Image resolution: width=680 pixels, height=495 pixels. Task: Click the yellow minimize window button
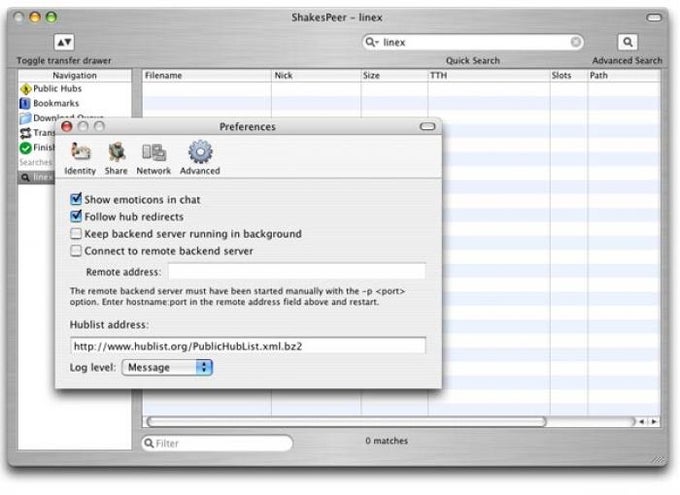35,17
